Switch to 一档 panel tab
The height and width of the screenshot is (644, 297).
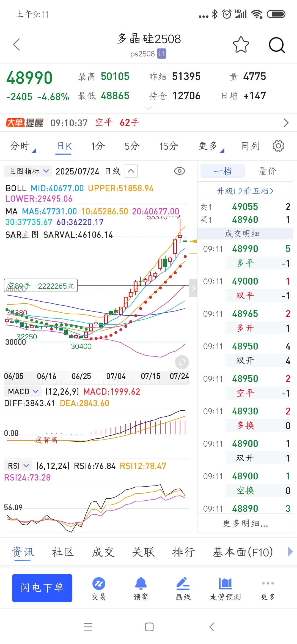coord(222,171)
